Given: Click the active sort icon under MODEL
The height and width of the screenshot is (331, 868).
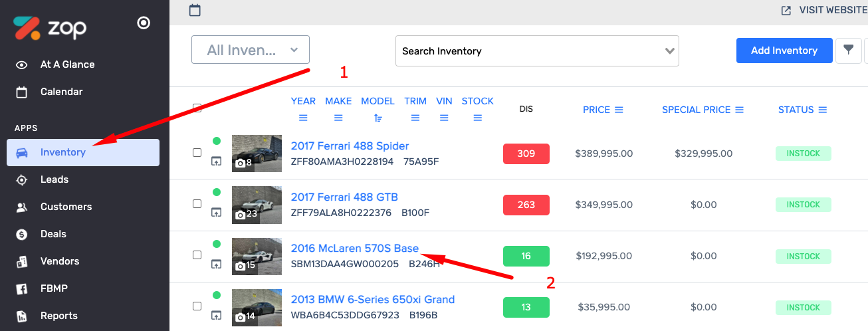Looking at the screenshot, I should coord(378,118).
